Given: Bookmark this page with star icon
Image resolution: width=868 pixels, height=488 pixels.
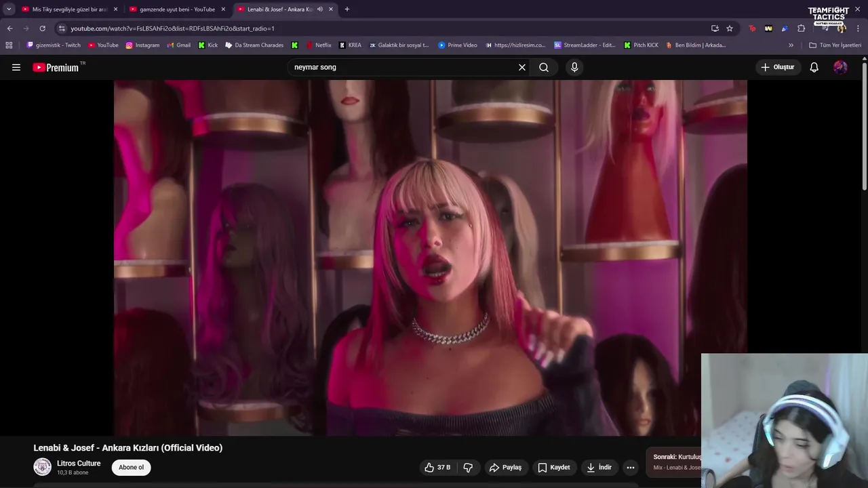Looking at the screenshot, I should pyautogui.click(x=730, y=28).
